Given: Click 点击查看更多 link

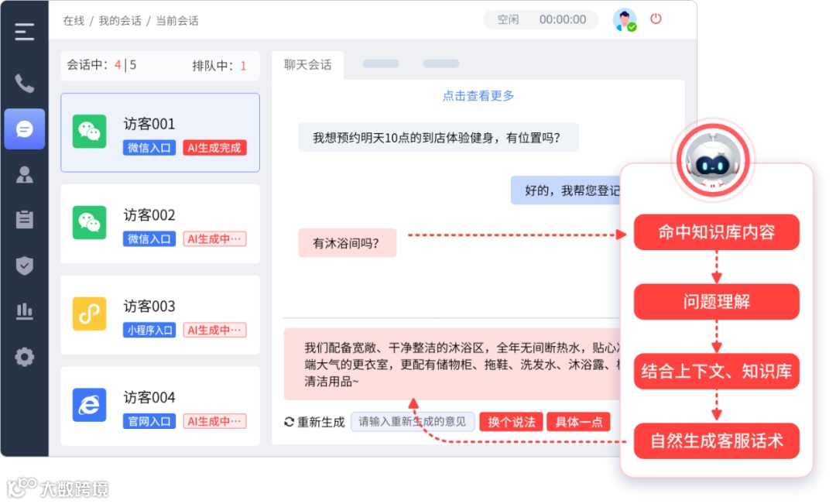Looking at the screenshot, I should pos(478,96).
